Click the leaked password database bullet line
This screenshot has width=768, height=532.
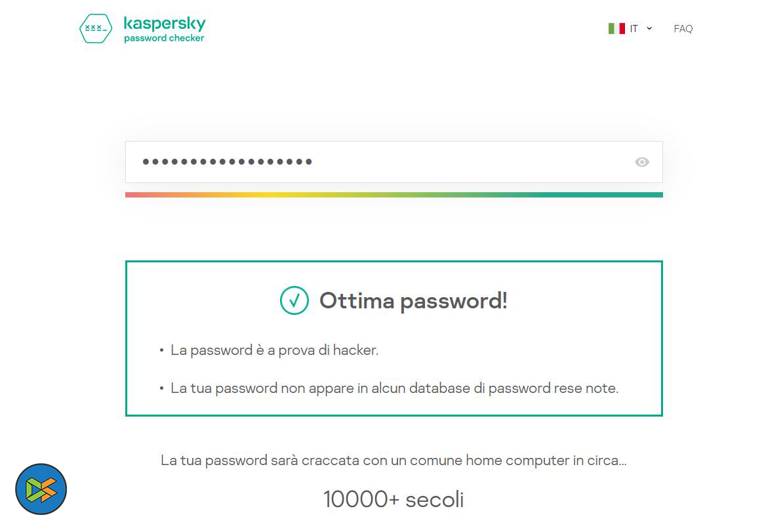[394, 388]
